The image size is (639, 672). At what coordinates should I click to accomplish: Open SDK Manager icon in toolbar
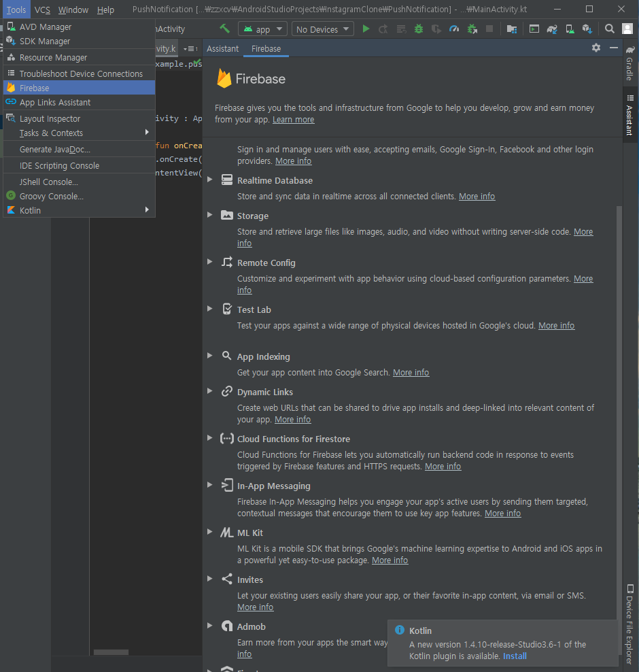pyautogui.click(x=587, y=29)
